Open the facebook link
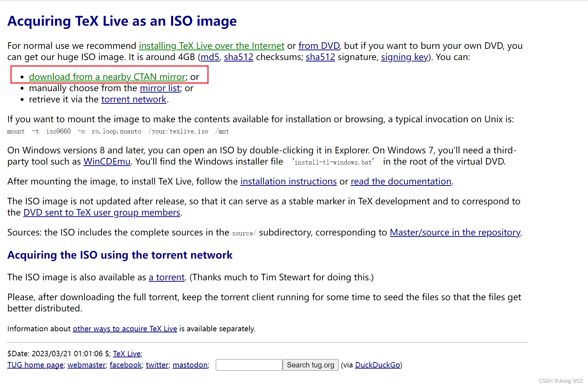This screenshot has width=588, height=387. point(125,365)
